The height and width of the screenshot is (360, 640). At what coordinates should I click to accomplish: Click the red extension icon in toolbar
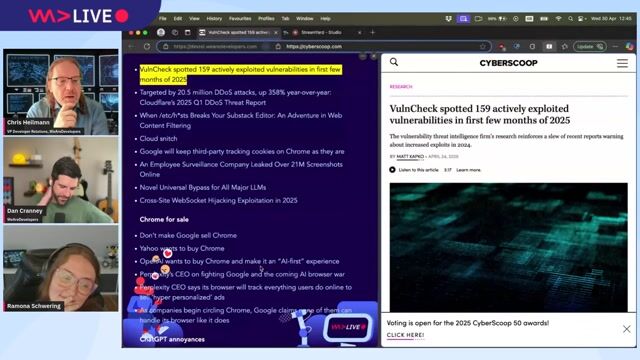[502, 47]
